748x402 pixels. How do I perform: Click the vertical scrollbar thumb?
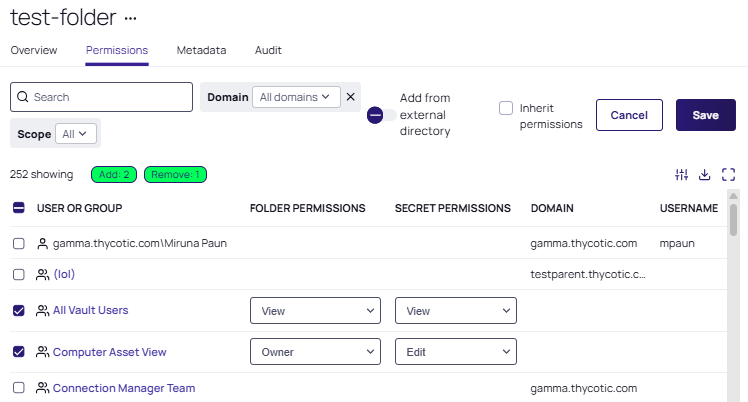tap(733, 220)
